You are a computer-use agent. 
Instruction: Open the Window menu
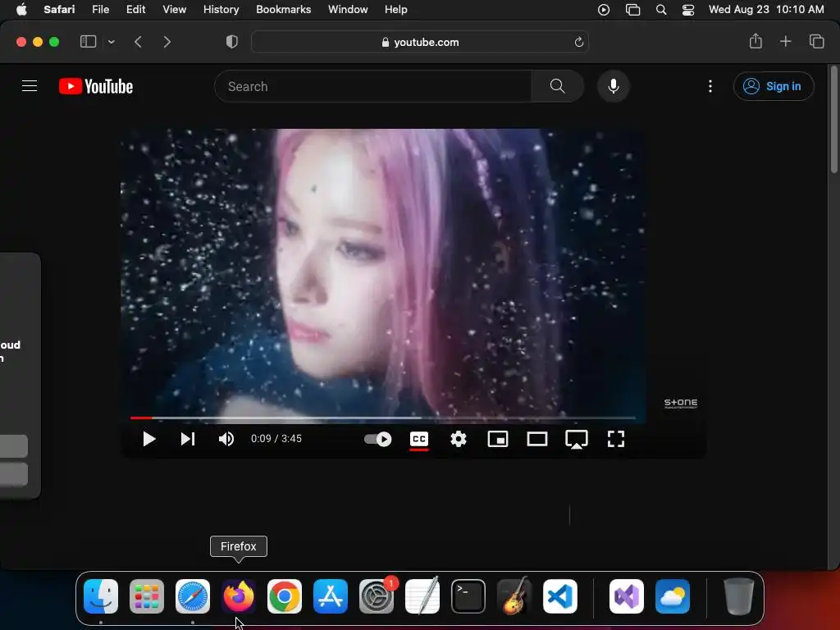348,9
